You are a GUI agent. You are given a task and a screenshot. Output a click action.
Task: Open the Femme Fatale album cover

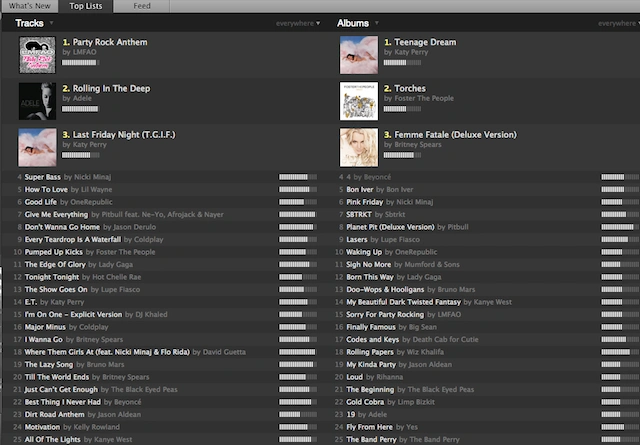pyautogui.click(x=359, y=147)
